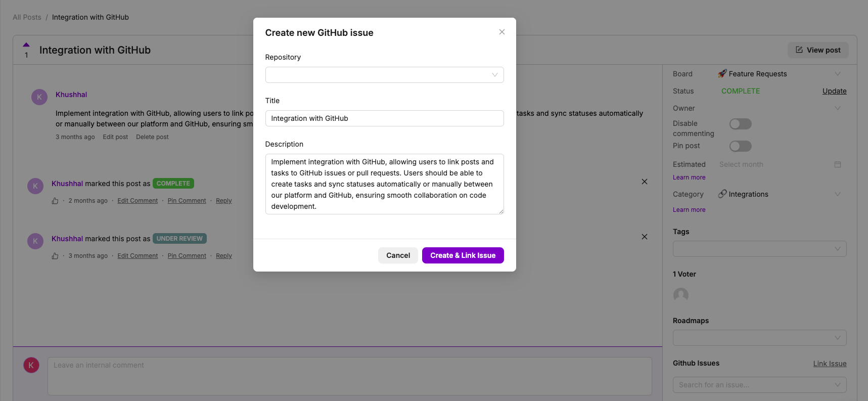This screenshot has height=401, width=868.
Task: Expand the Roadmaps dropdown
Action: 759,338
